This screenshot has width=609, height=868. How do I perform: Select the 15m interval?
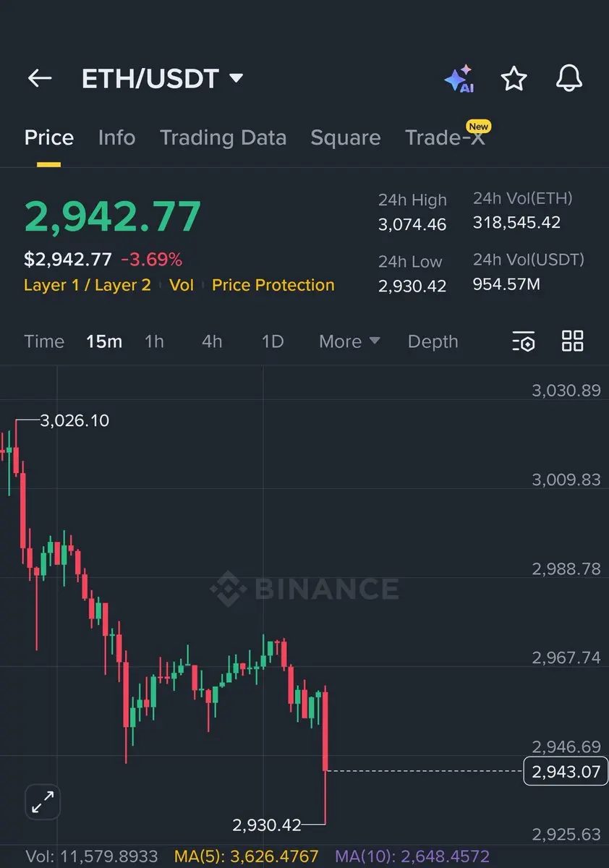[x=104, y=341]
